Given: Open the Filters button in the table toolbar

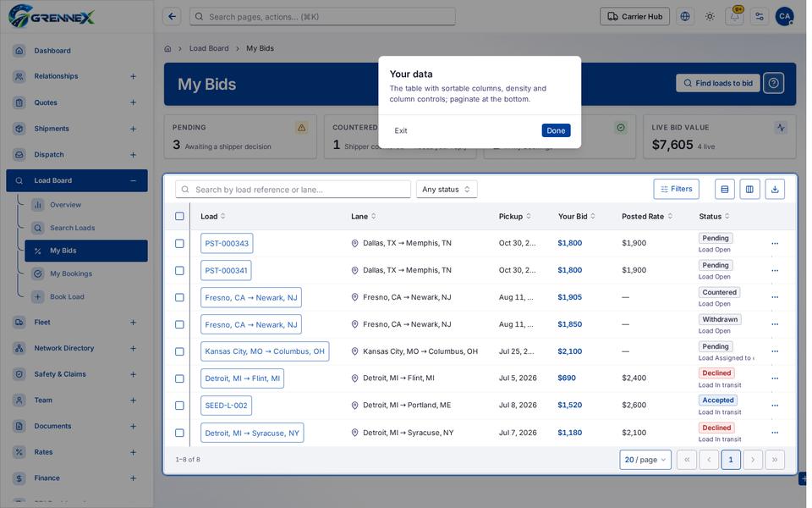Looking at the screenshot, I should click(677, 189).
